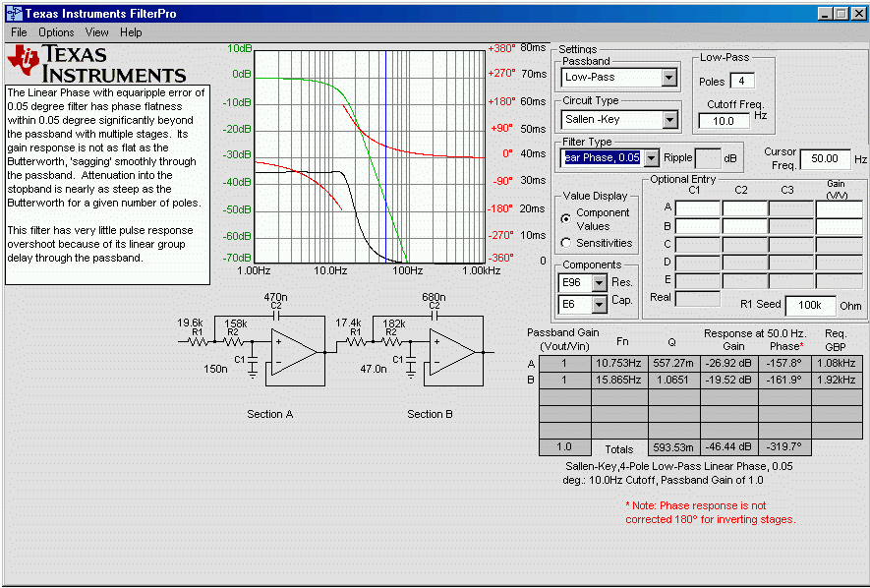
Task: Click the Totals Q cell 593.53m
Action: [x=673, y=447]
